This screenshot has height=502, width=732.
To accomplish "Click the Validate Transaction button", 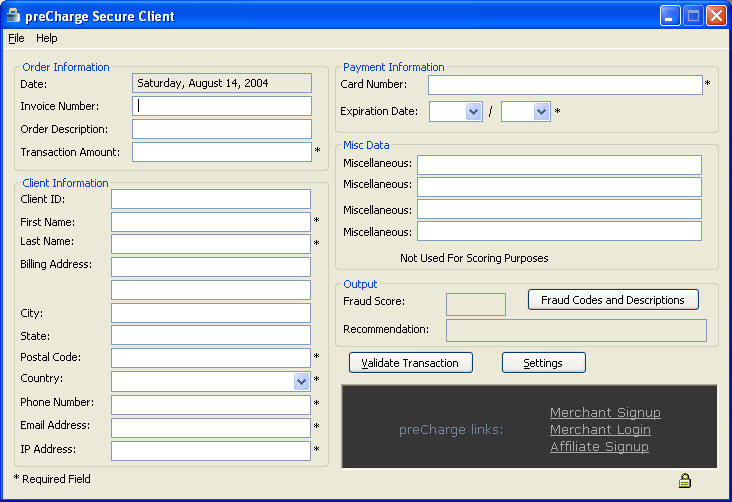I will (411, 363).
